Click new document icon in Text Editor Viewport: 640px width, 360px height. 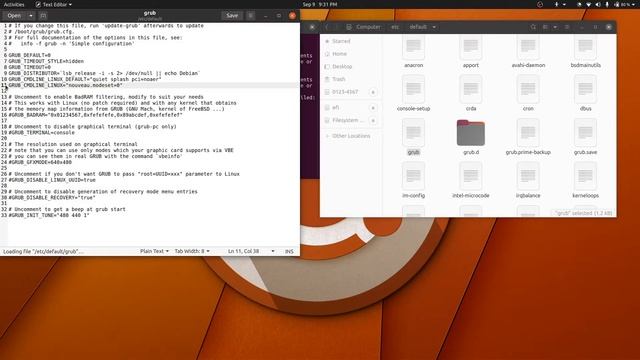pyautogui.click(x=43, y=16)
